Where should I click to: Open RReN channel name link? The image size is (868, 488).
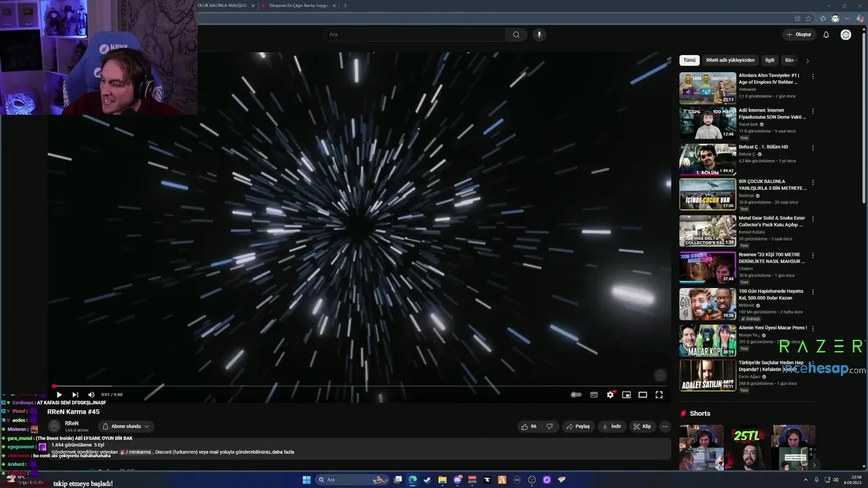pyautogui.click(x=71, y=423)
